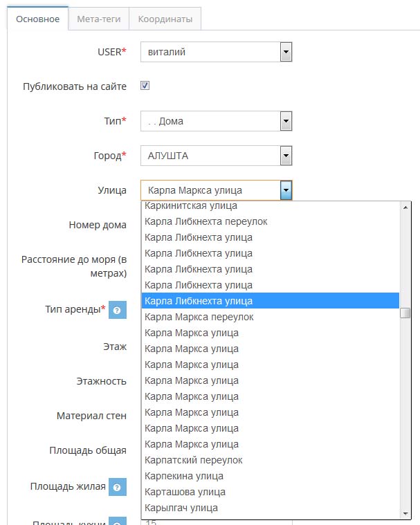Toggle the Публиковать на сайте checkbox

tap(145, 86)
